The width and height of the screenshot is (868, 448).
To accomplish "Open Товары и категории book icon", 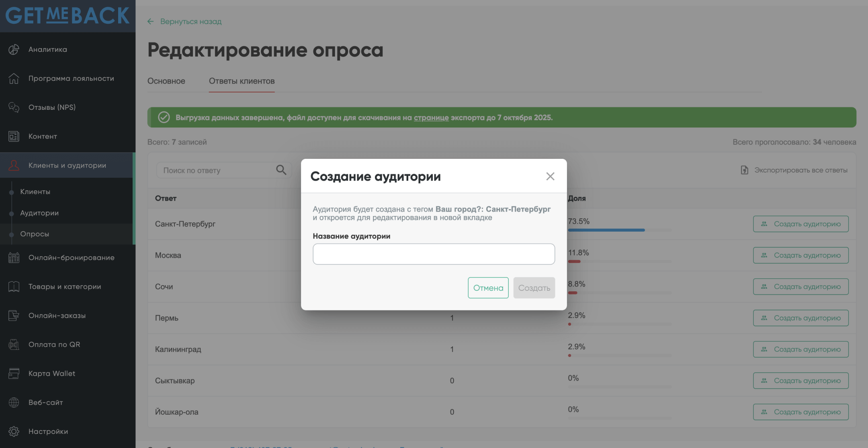I will tap(14, 287).
